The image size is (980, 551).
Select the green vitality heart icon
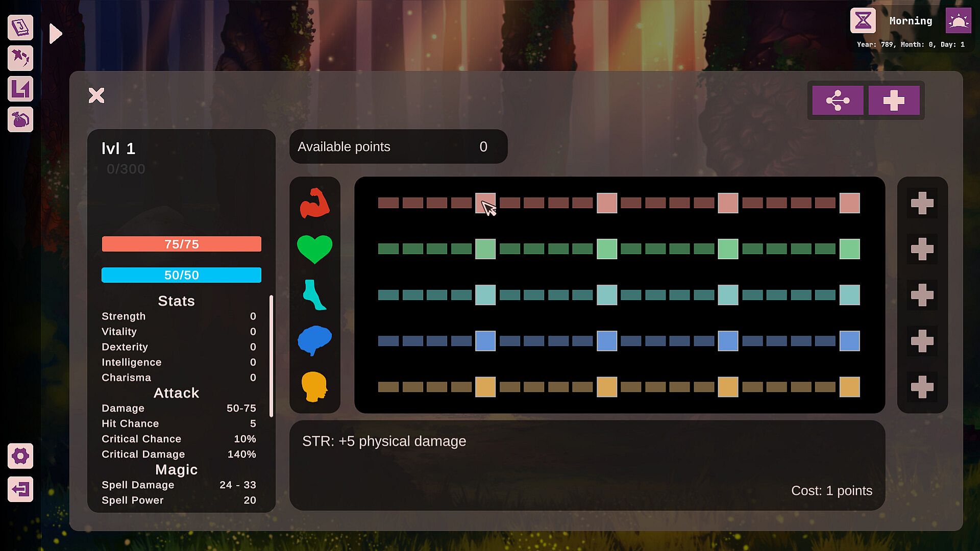(314, 249)
